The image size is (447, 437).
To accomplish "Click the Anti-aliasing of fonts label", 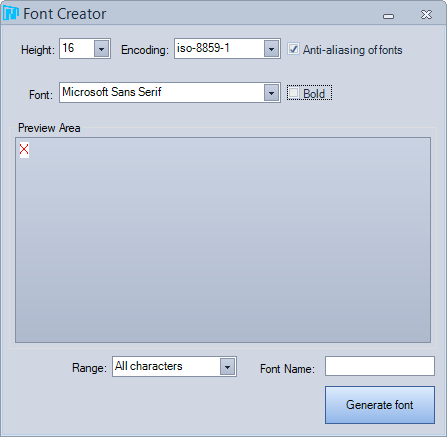I will 352,50.
